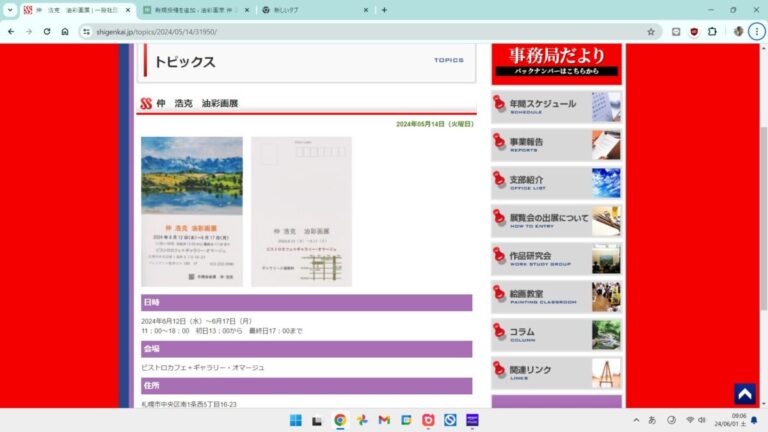Click the text 2024年6月12日（水）～6月17日（月）
Screen dimensions: 768x432
196,321
